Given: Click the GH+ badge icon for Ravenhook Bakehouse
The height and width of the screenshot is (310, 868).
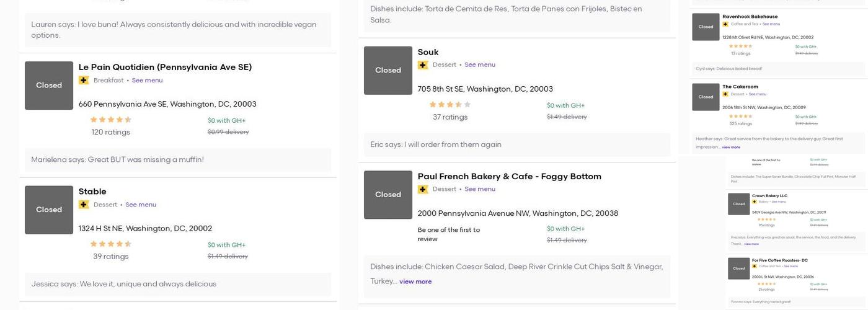Looking at the screenshot, I should 725,24.
